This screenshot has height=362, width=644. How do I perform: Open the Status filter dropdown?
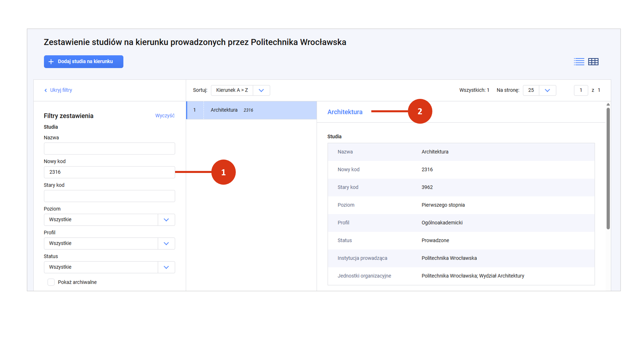pyautogui.click(x=109, y=267)
